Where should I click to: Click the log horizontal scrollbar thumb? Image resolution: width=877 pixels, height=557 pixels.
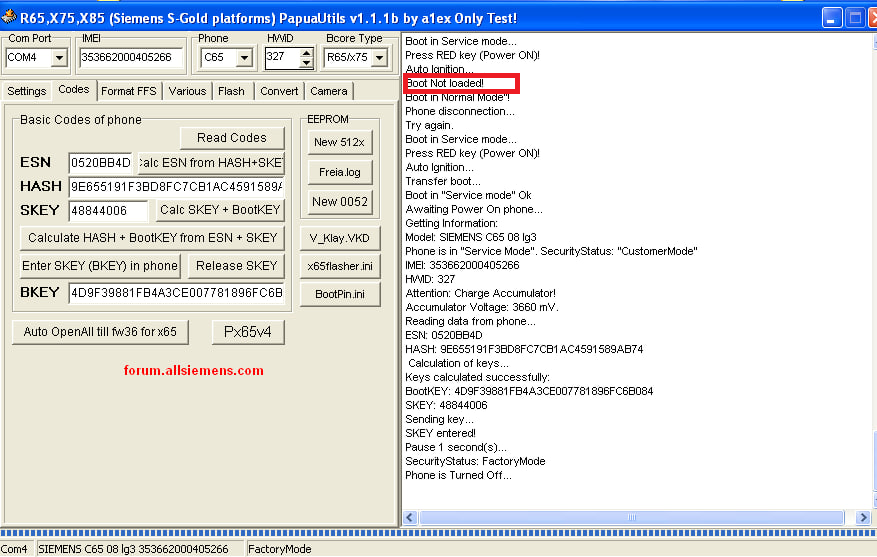point(631,517)
